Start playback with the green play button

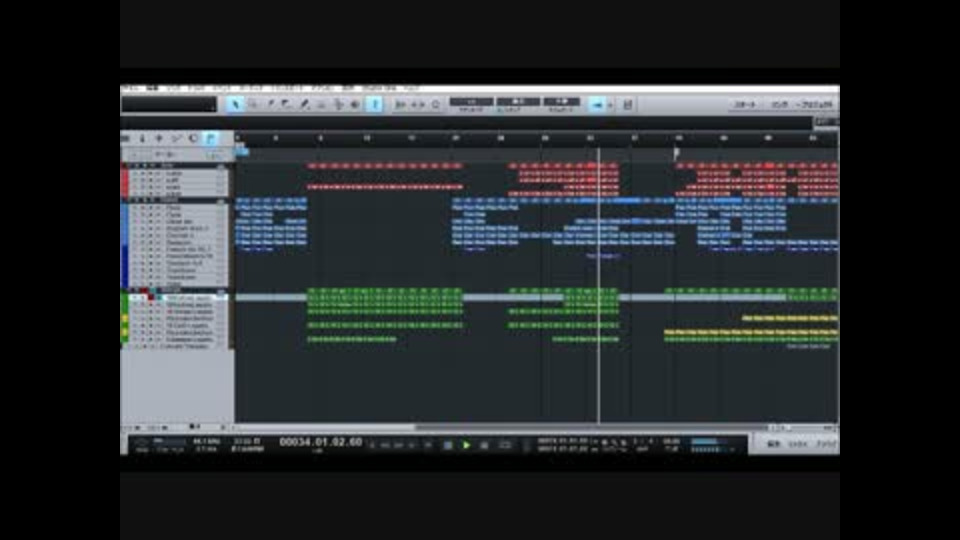pos(466,445)
